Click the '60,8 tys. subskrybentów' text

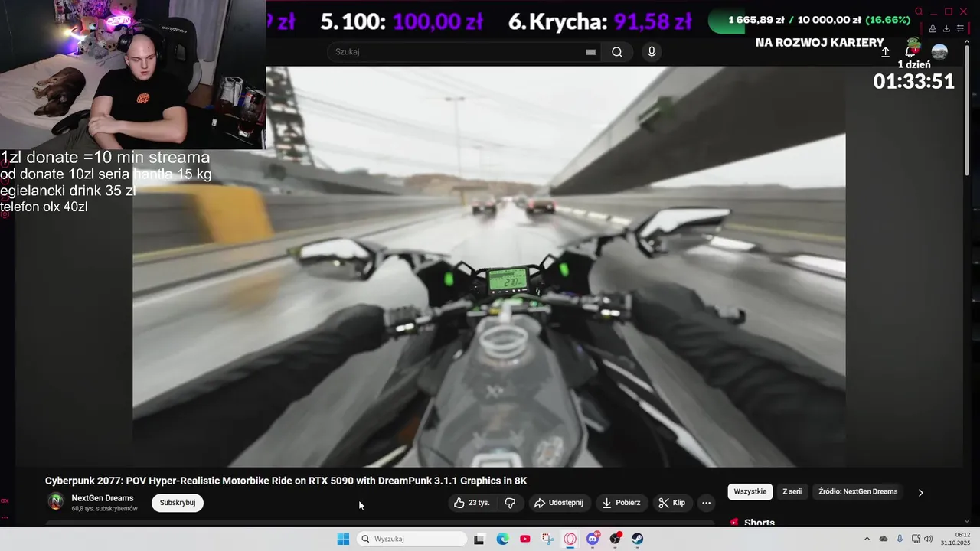point(104,508)
